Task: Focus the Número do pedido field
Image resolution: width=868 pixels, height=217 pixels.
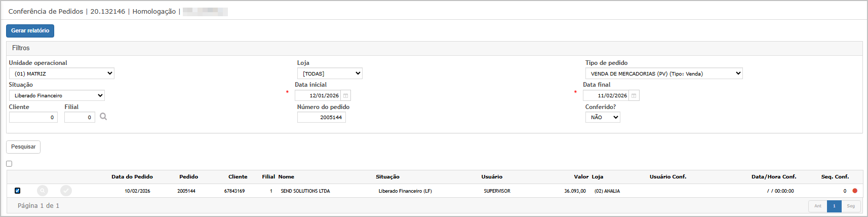Action: coord(322,118)
